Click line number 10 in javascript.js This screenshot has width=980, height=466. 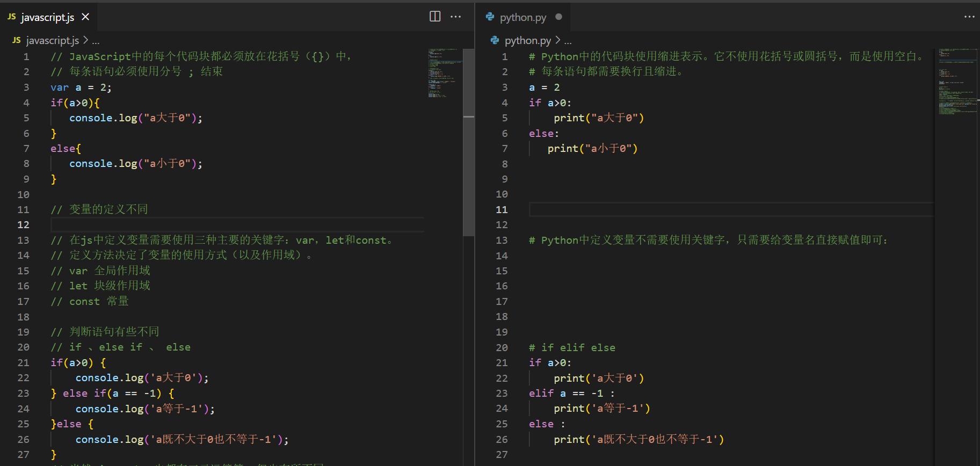click(23, 194)
